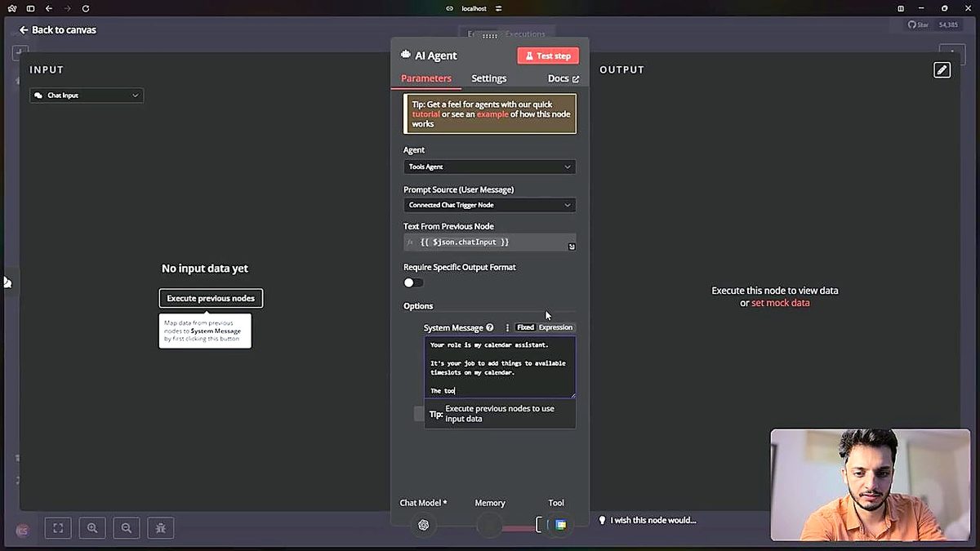The image size is (980, 551).
Task: Click the Google Calendar Tool node icon
Action: pos(560,525)
